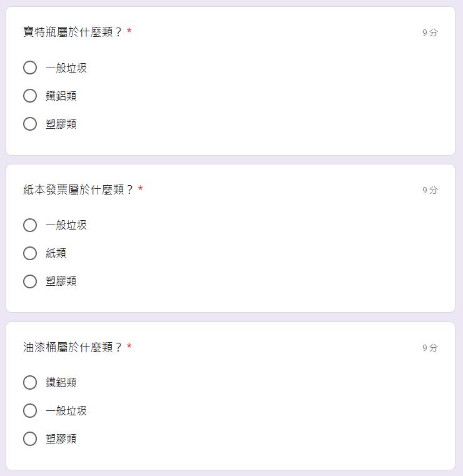Click the 9 分 label on 寶特瓶 question
This screenshot has height=476, width=463.
[x=430, y=33]
